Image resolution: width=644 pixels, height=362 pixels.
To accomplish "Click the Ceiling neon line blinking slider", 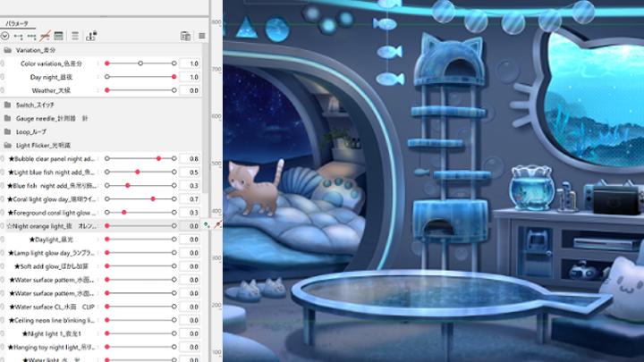I will [x=140, y=320].
